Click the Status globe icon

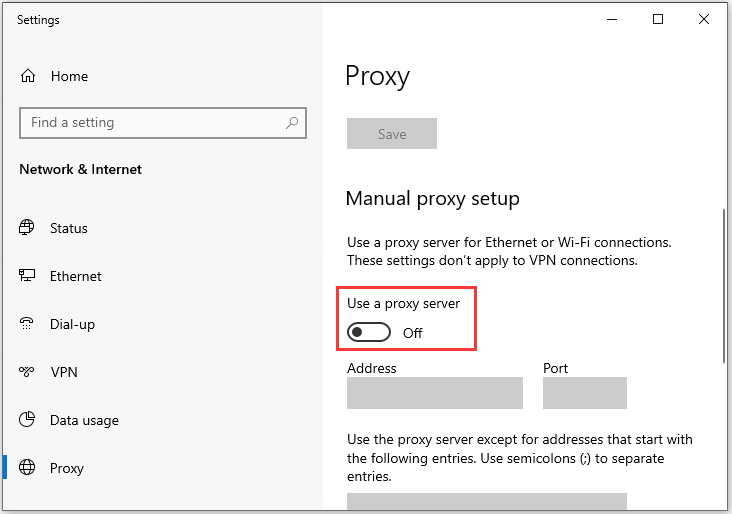point(27,228)
